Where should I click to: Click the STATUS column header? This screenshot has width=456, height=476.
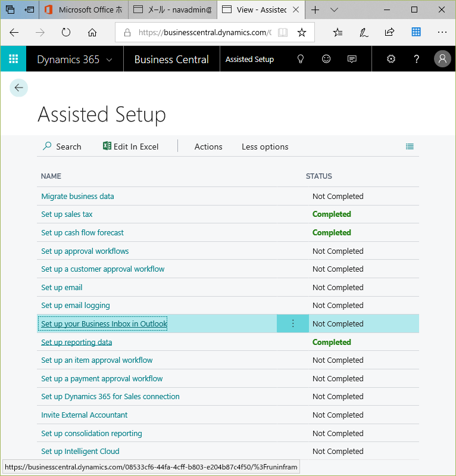click(318, 176)
